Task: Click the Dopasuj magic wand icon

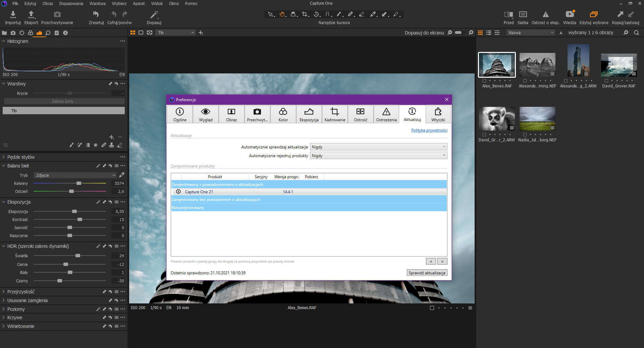Action: coord(154,14)
